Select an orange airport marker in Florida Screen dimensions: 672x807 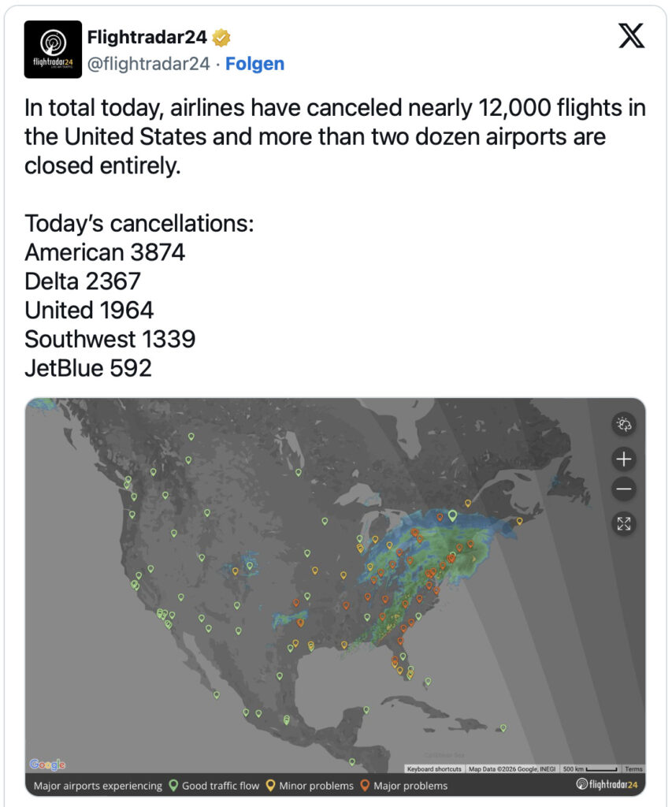[401, 641]
